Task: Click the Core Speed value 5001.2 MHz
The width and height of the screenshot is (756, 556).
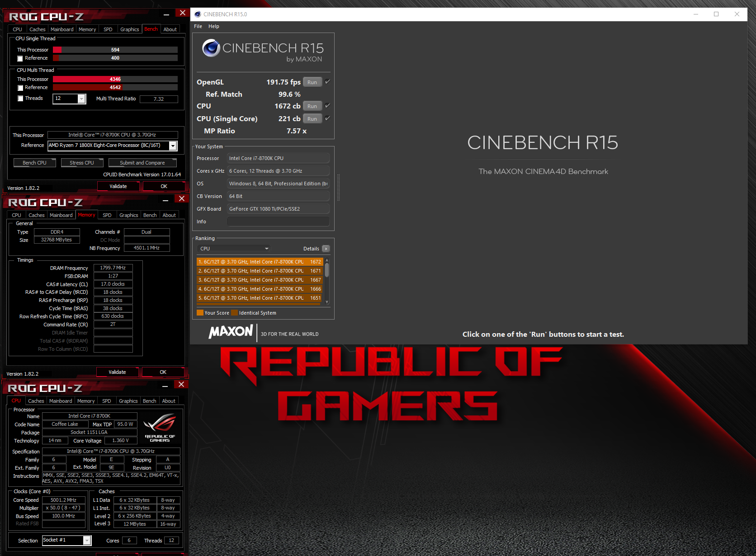Action: (x=64, y=500)
